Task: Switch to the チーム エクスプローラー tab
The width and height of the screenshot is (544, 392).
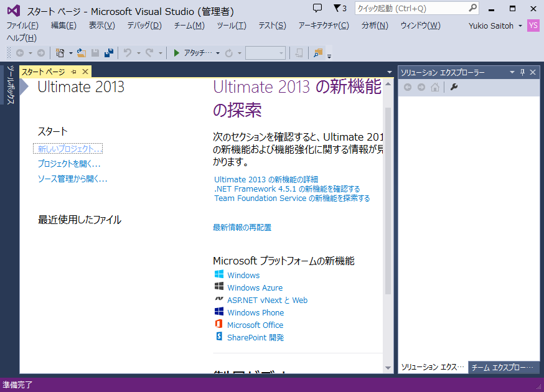Action: [x=502, y=368]
